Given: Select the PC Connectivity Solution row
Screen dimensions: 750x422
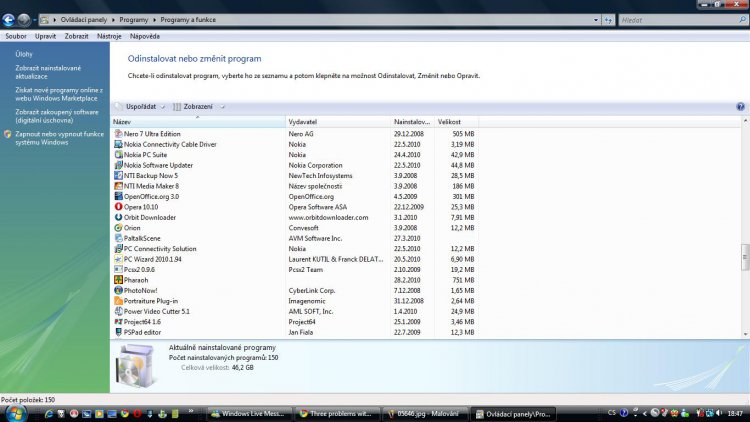Looking at the screenshot, I should [x=295, y=249].
